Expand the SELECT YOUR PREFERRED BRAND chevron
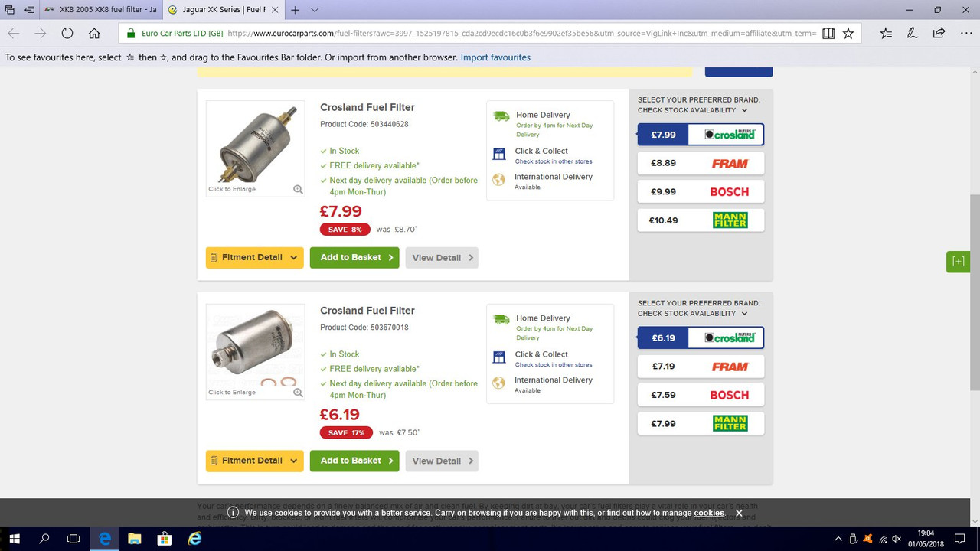 (x=744, y=109)
